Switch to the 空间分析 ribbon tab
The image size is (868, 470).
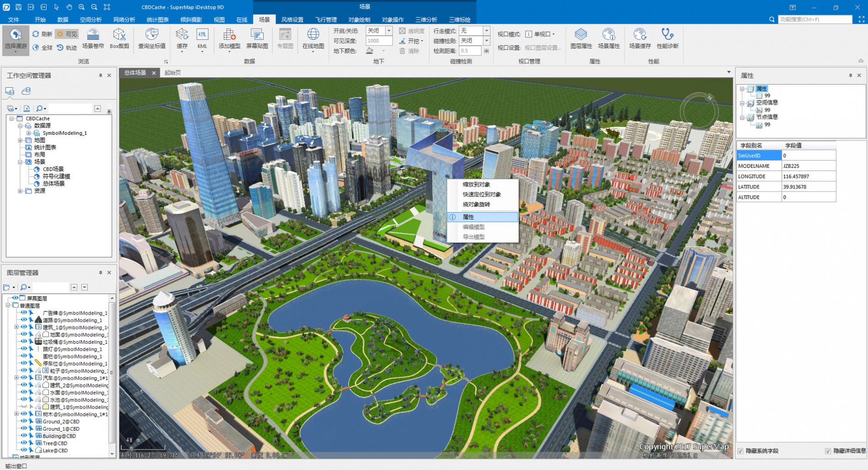point(91,20)
